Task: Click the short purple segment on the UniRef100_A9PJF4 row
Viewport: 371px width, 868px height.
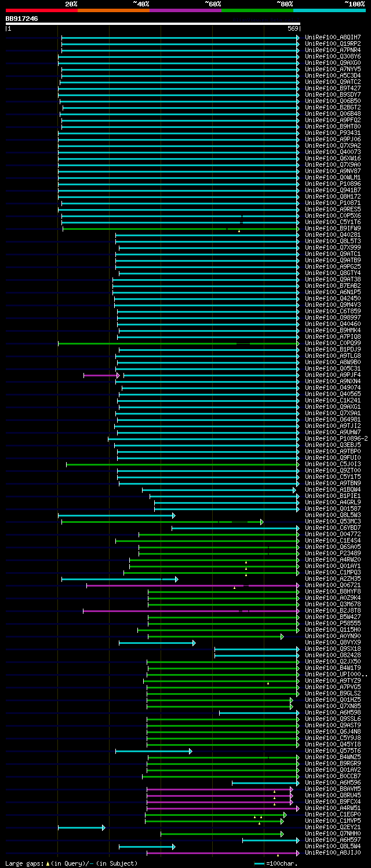Action: [x=101, y=375]
